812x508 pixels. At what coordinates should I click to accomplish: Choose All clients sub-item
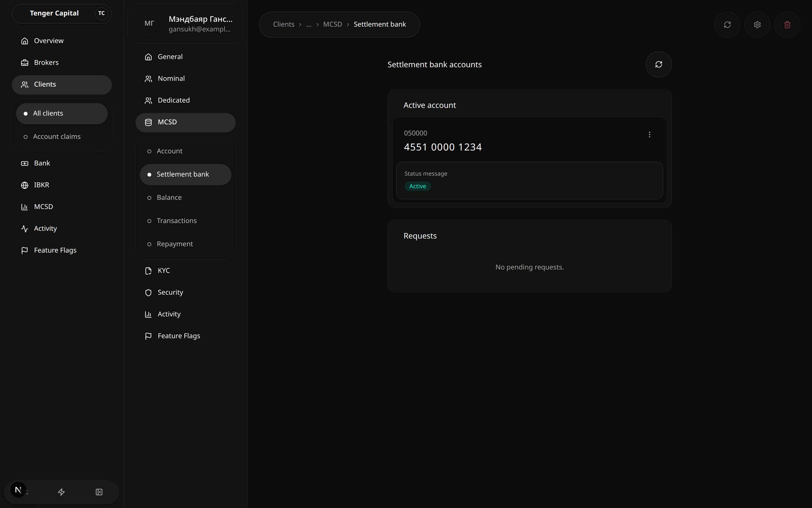click(x=62, y=113)
